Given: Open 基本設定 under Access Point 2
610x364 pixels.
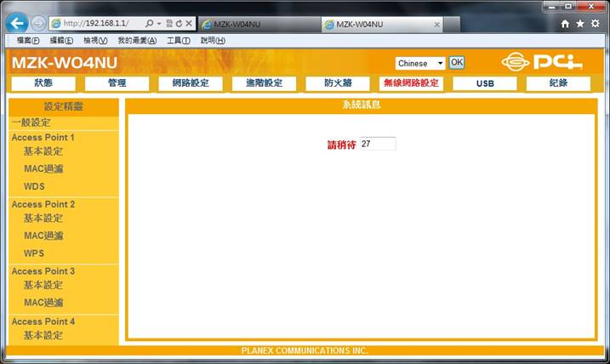Looking at the screenshot, I should click(43, 219).
